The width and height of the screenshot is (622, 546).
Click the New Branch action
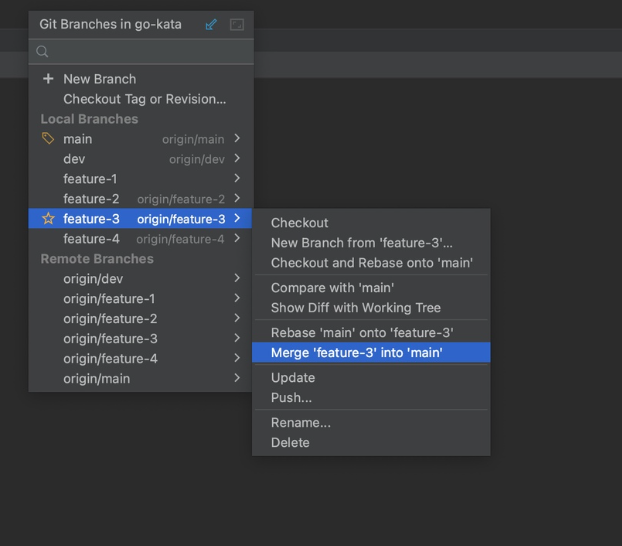click(x=99, y=79)
